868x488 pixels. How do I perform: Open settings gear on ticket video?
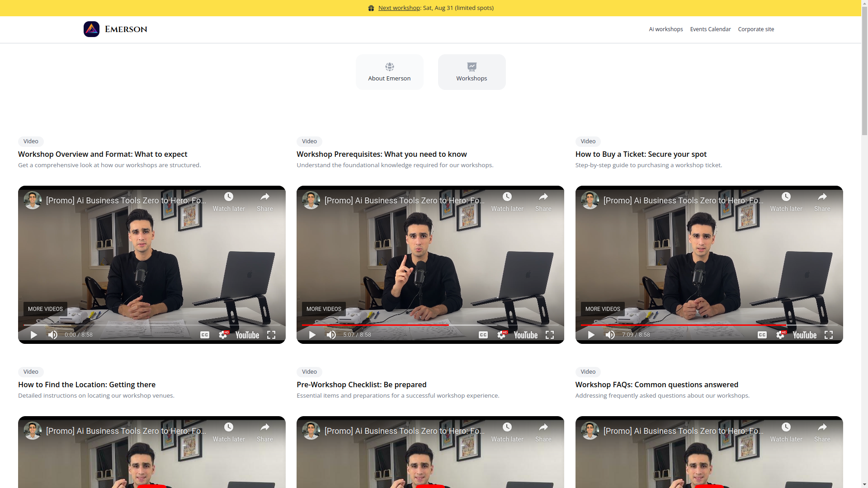coord(780,335)
